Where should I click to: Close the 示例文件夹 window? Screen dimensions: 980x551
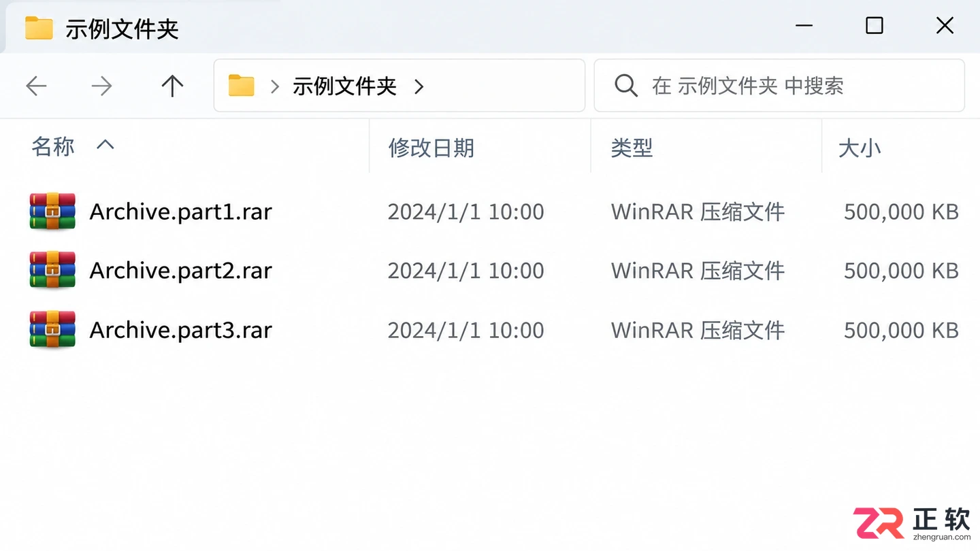pos(945,26)
